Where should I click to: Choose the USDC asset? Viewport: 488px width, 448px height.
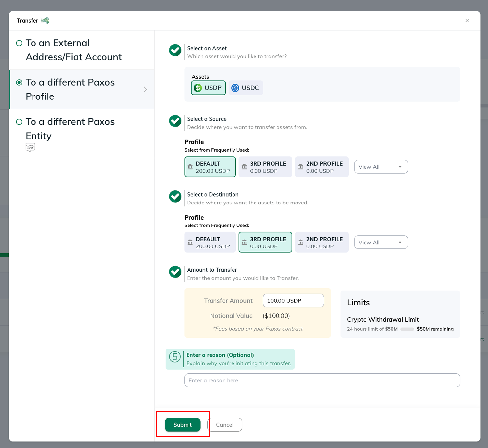point(246,88)
